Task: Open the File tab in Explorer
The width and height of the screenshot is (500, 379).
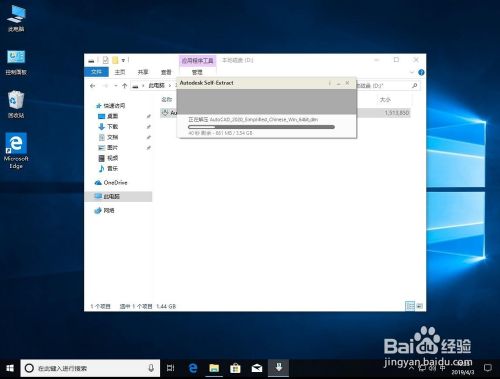Action: (96, 72)
